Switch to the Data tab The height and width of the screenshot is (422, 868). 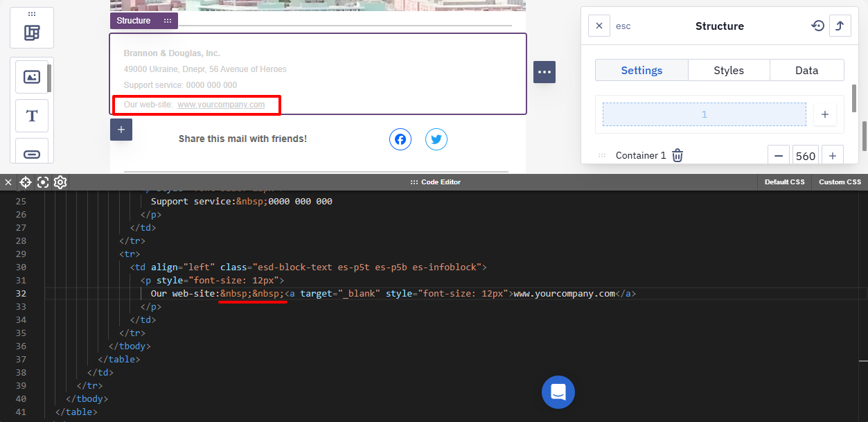[807, 70]
